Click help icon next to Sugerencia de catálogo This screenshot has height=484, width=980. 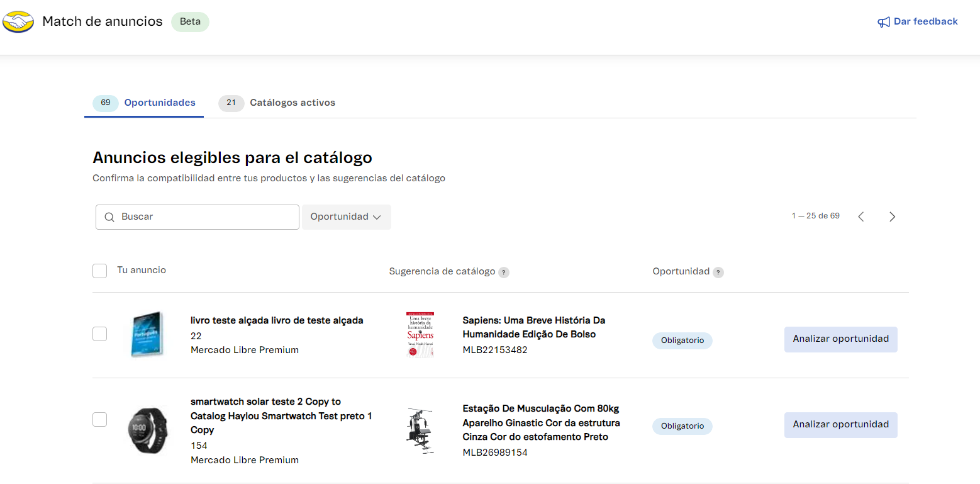pos(504,273)
